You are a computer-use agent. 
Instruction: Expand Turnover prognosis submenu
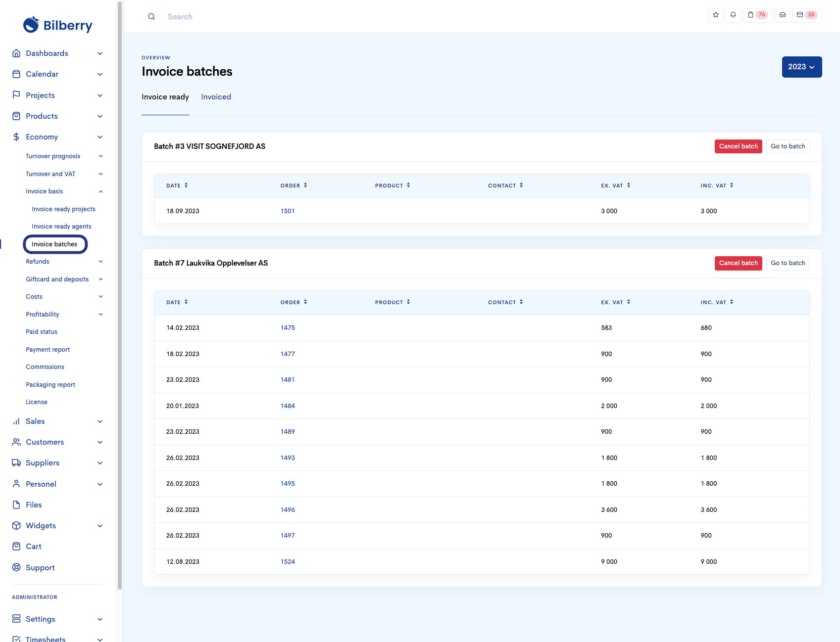pos(100,156)
